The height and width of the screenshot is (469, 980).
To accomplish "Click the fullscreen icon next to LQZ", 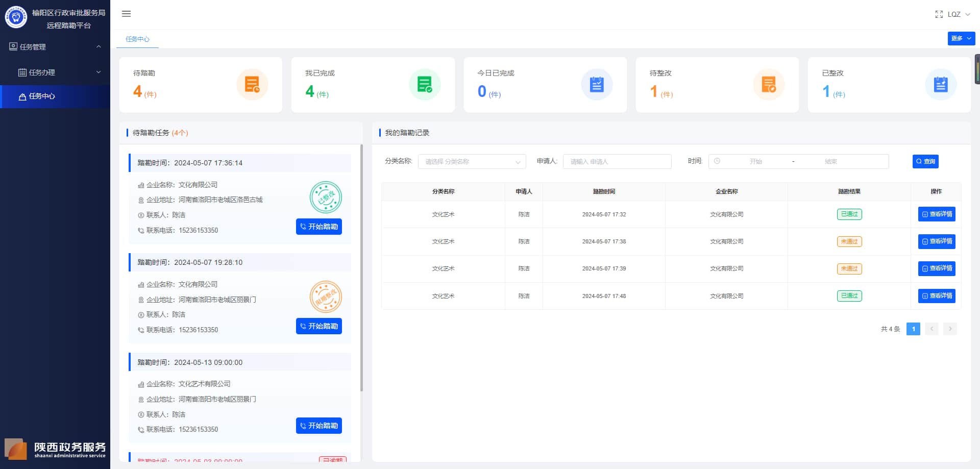I will click(939, 14).
